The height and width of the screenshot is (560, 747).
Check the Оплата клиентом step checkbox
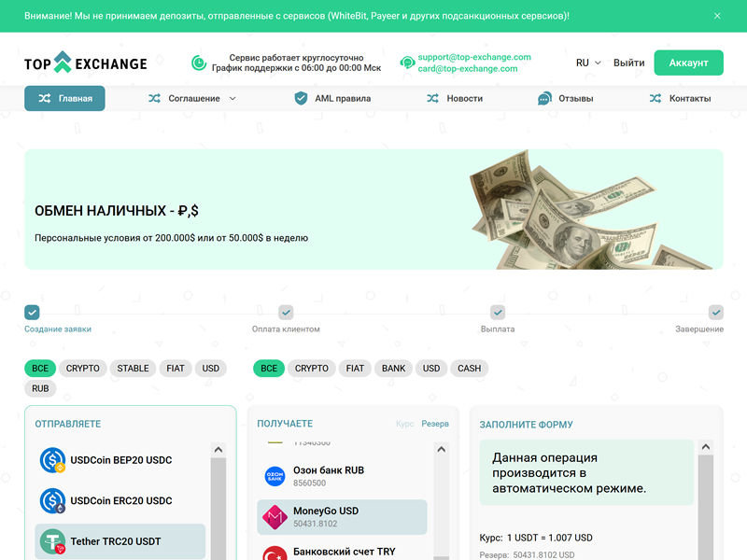(286, 312)
